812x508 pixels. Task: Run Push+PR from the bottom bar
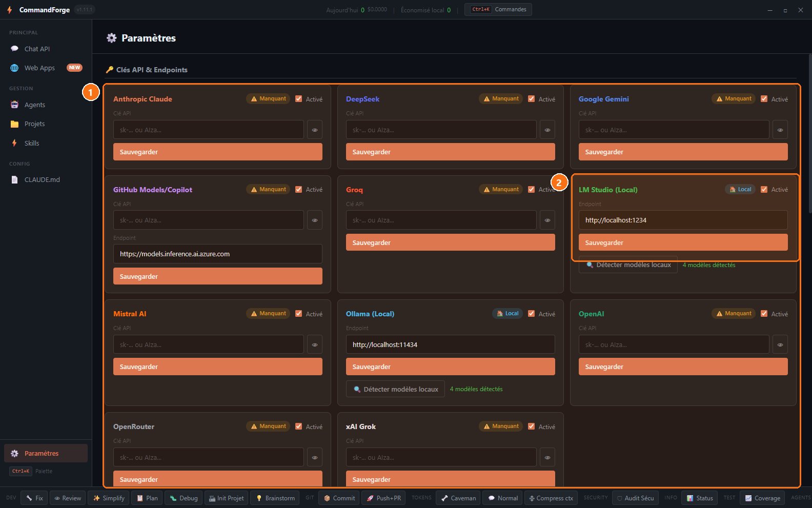point(383,498)
